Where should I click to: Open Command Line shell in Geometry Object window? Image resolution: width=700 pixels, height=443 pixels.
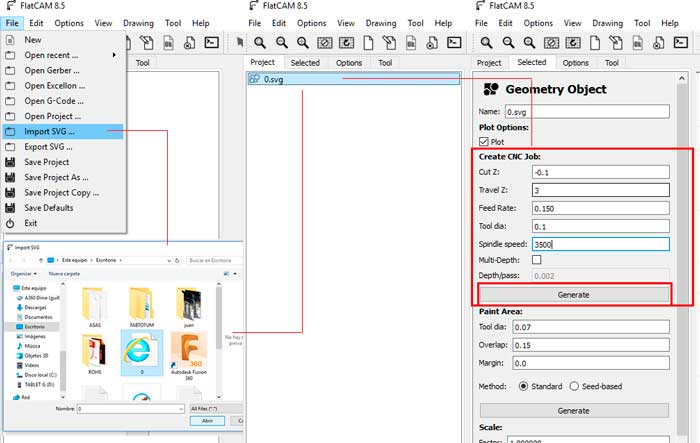680,42
